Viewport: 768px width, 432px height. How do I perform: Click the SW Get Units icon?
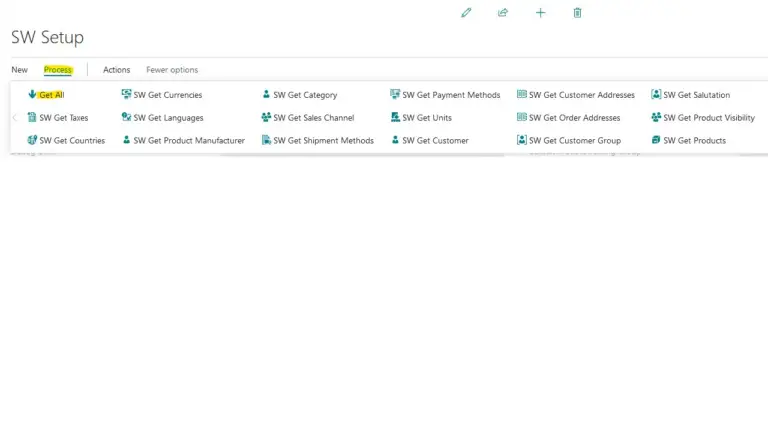[x=395, y=117]
